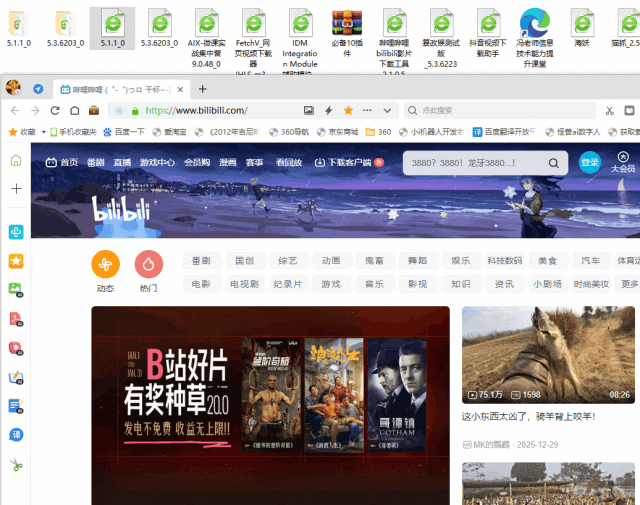Open the Edge shortcut 冯老师信息技术能力提升课堂
640x505 pixels.
click(535, 38)
